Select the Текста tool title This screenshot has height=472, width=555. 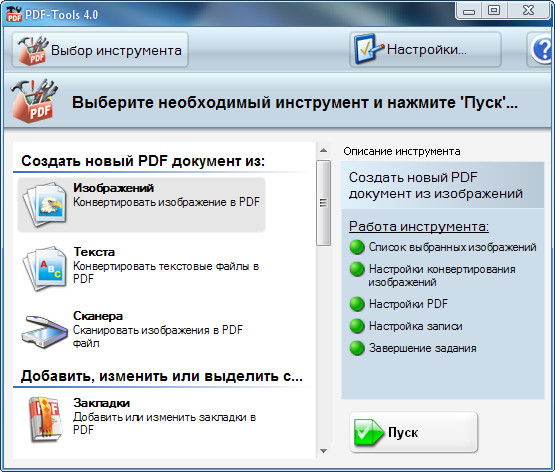(94, 252)
